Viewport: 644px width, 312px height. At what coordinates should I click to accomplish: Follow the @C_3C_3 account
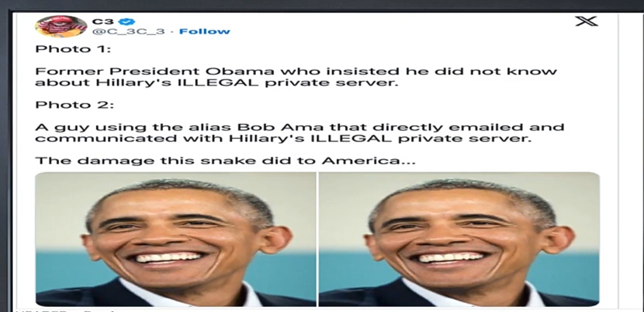pos(205,32)
